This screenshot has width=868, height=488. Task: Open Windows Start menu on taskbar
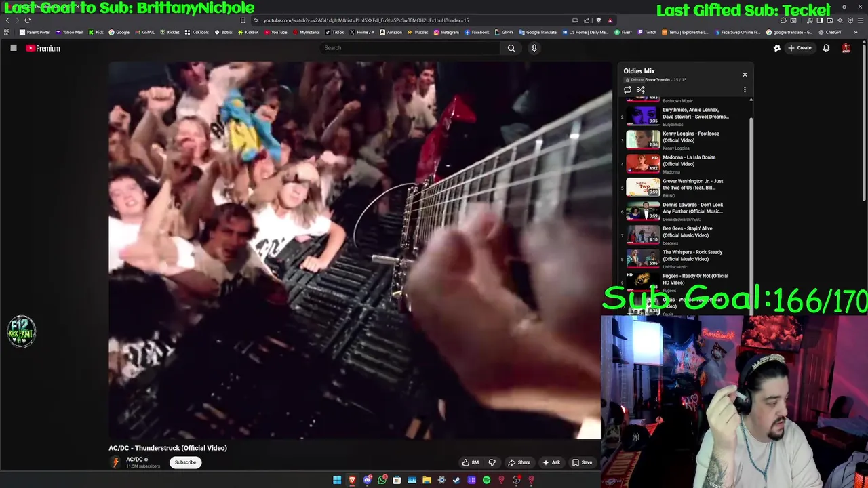point(337,481)
